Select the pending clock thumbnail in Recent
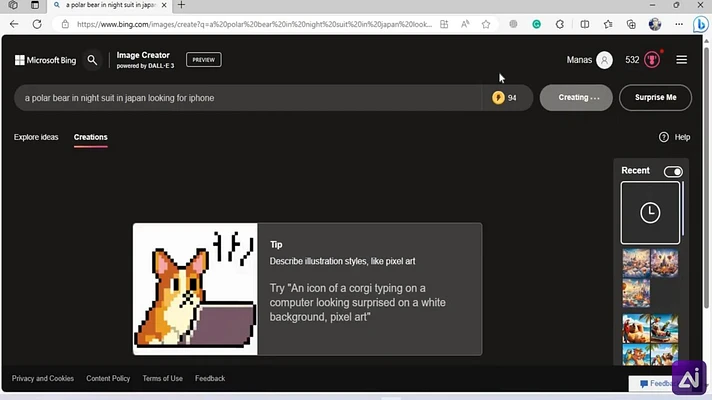This screenshot has height=400, width=712. point(650,213)
